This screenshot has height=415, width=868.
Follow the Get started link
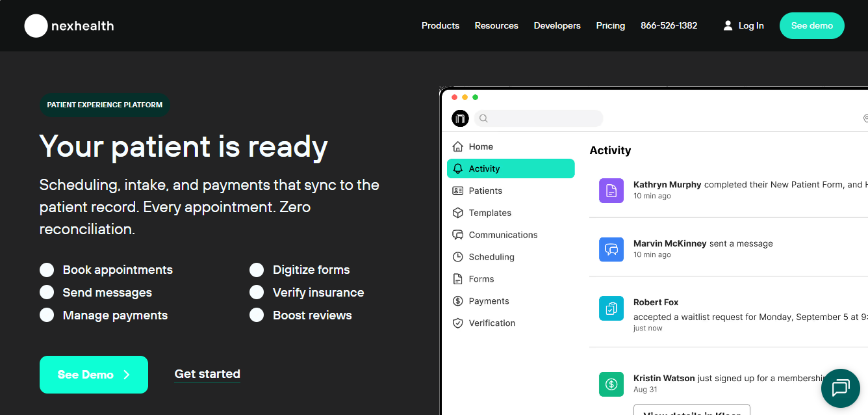click(207, 374)
